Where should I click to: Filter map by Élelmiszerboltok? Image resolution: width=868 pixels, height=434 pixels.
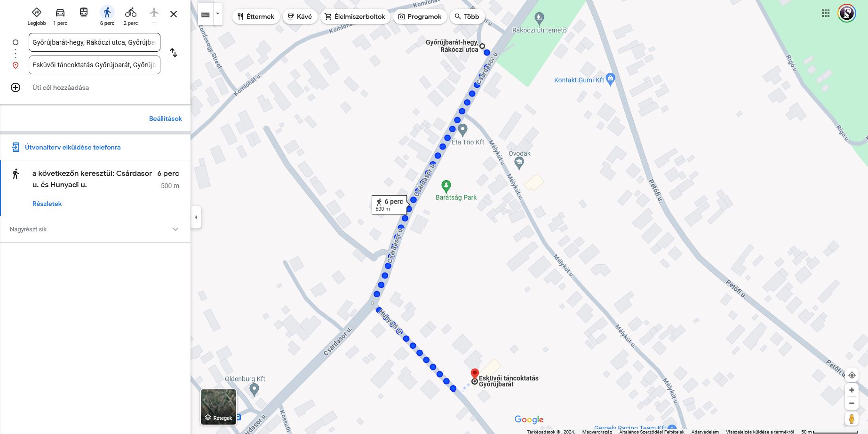click(x=355, y=16)
